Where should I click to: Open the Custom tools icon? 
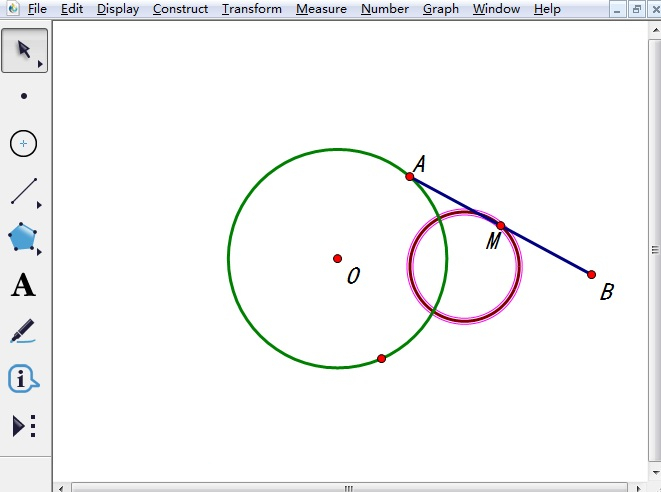[24, 426]
